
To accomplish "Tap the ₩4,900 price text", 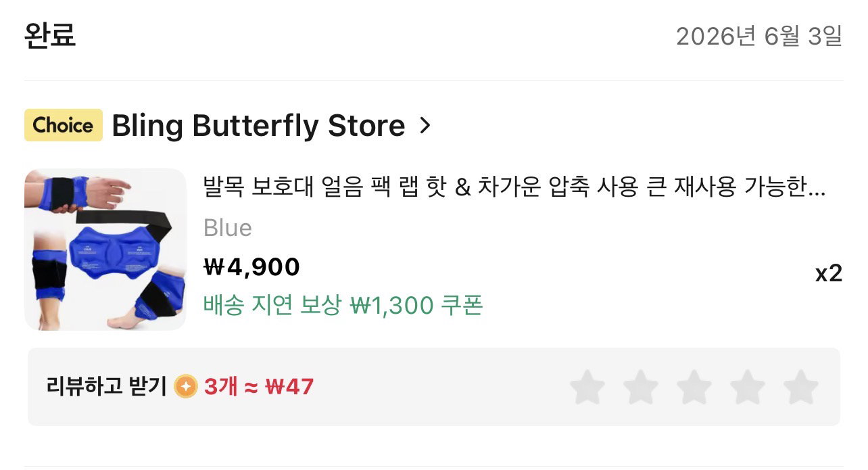I will tap(251, 267).
